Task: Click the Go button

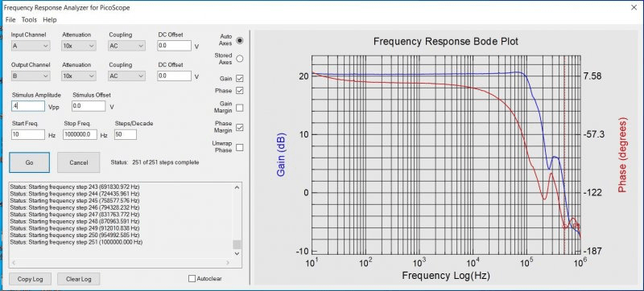Action: (29, 162)
